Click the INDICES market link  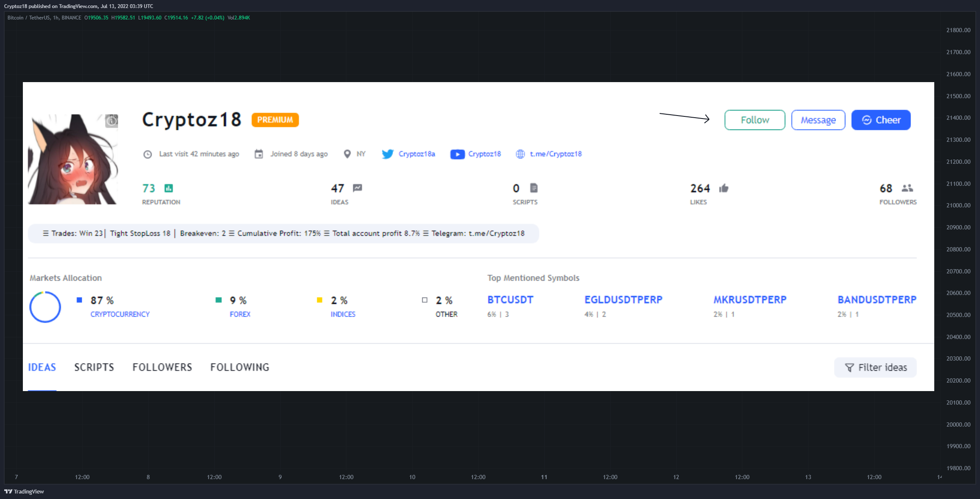(x=343, y=314)
